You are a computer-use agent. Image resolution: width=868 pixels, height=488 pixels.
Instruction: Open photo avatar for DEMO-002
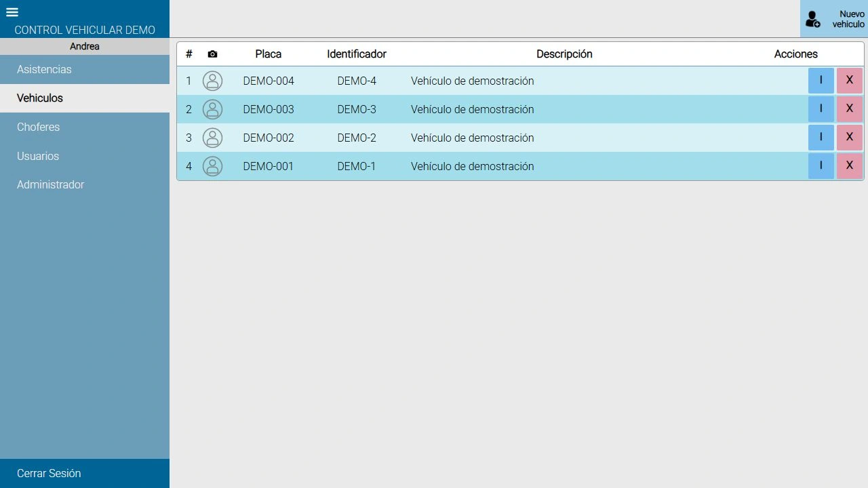(213, 138)
